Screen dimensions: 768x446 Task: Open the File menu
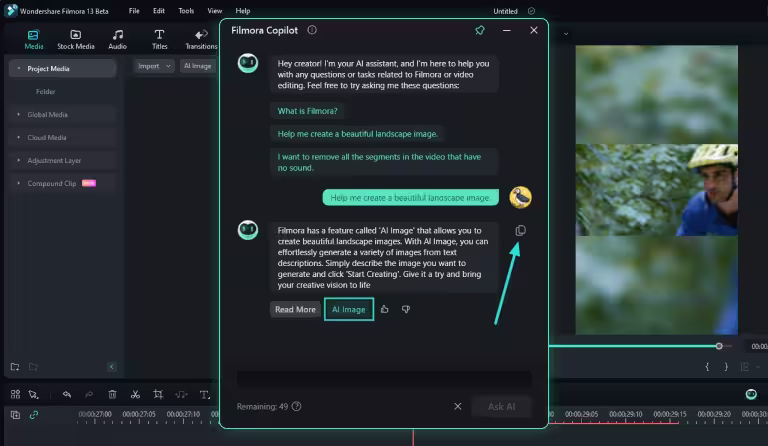pyautogui.click(x=134, y=11)
